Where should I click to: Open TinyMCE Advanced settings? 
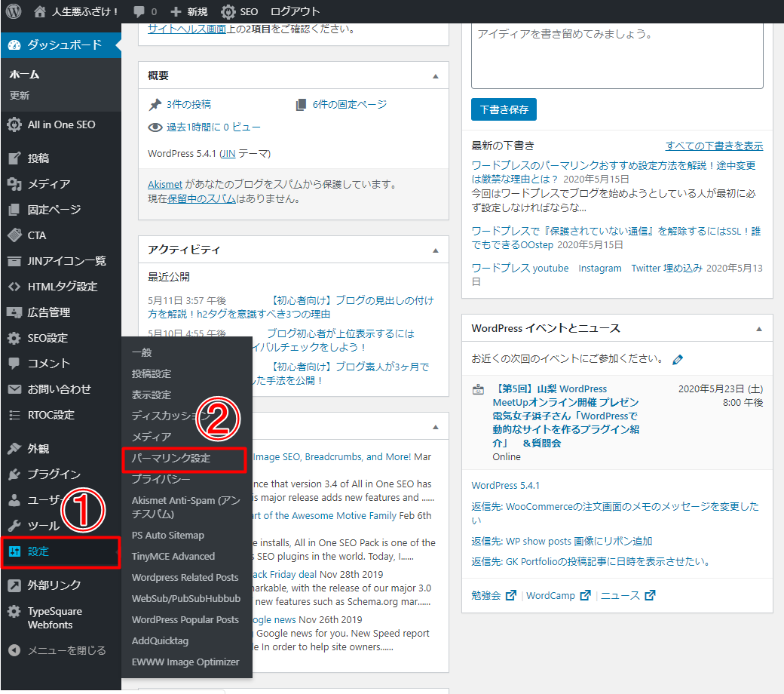(x=173, y=556)
